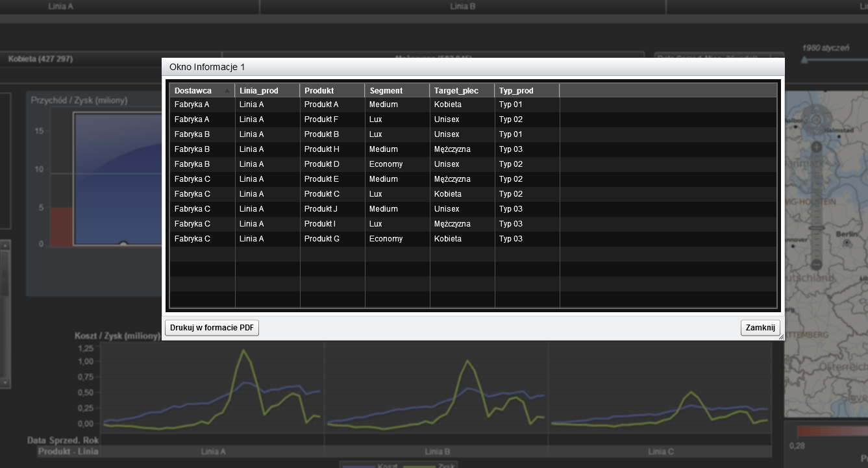
Task: Select the Produkt J cell
Action: 332,209
